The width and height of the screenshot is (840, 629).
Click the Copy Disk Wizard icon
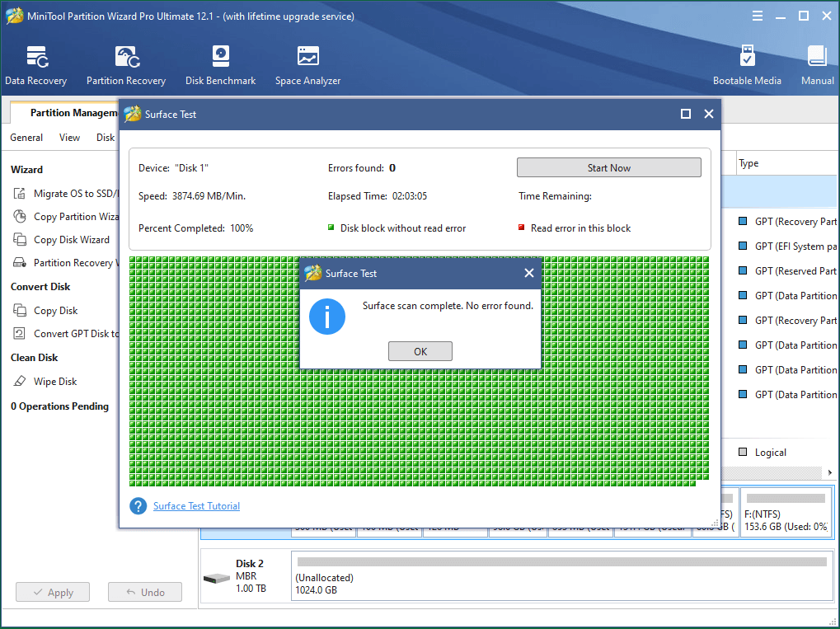[x=19, y=240]
